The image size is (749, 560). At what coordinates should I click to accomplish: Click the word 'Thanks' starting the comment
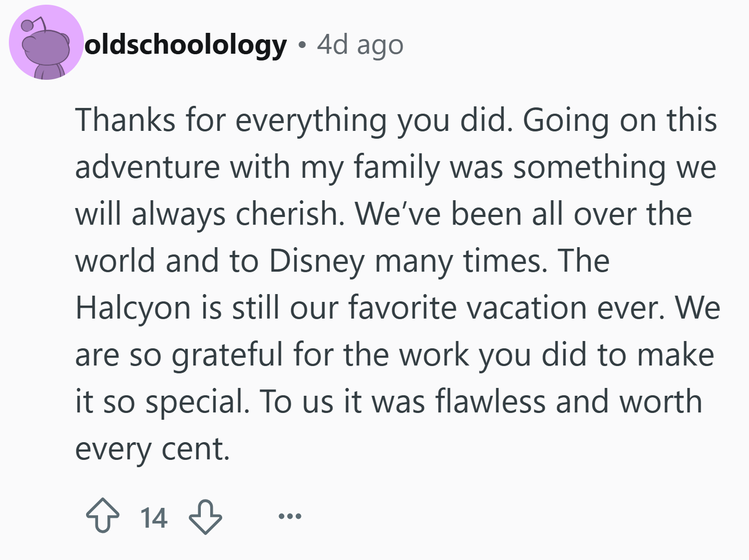(126, 120)
